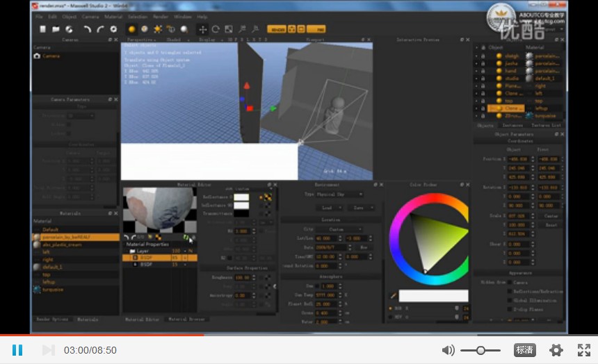The image size is (598, 364).
Task: Click the orange Render button
Action: pos(277,29)
